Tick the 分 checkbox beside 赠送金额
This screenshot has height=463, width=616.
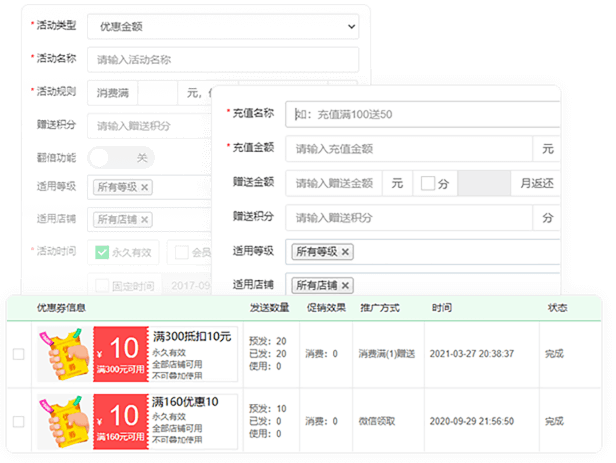coord(428,183)
